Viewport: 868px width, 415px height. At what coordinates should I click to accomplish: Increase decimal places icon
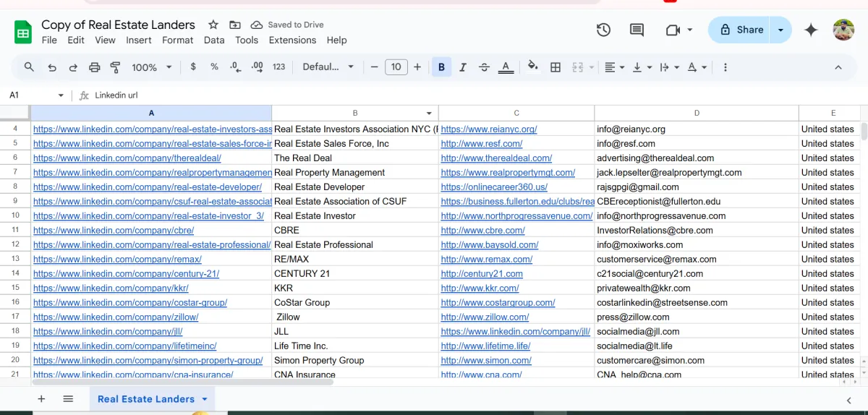pos(257,67)
